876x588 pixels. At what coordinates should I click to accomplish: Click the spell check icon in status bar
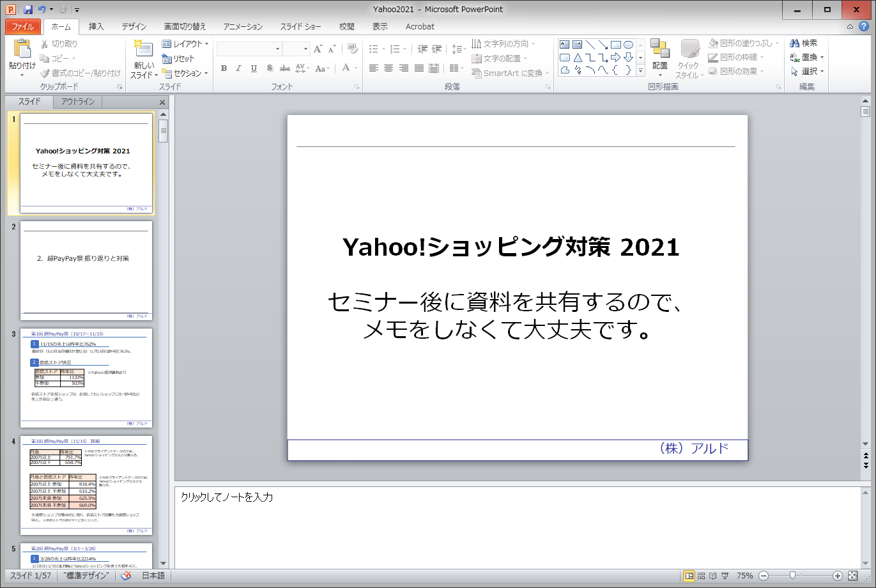pyautogui.click(x=127, y=576)
